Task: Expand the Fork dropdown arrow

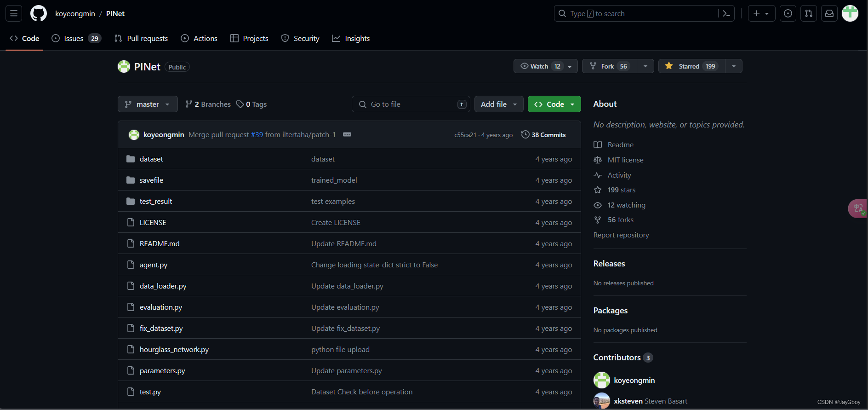Action: [x=645, y=66]
